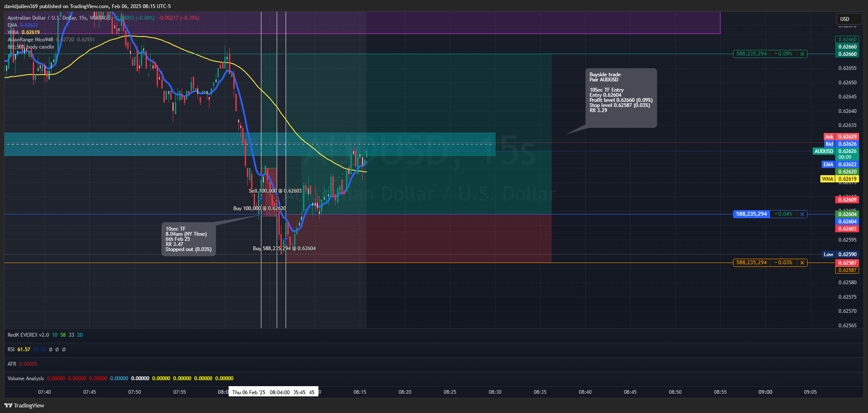Select the RedK EVEREX v2.0 indicator pane title
Screen dimensions: 868x413
pyautogui.click(x=28, y=335)
